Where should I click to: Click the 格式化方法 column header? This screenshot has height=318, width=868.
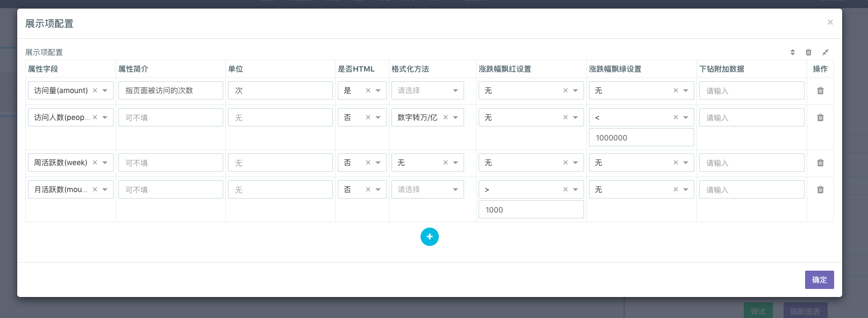[410, 69]
